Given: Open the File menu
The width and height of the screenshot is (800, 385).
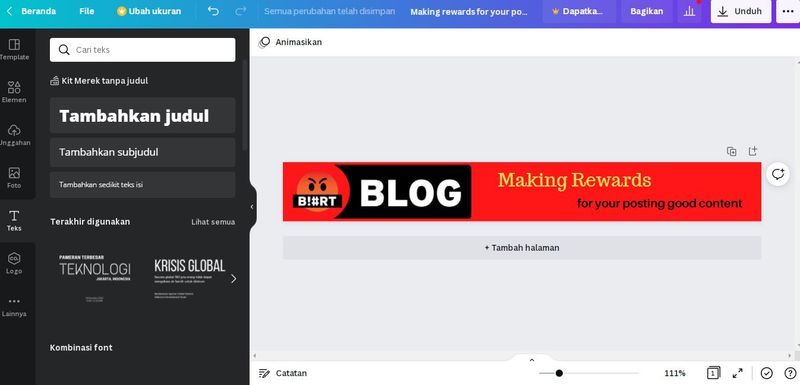Looking at the screenshot, I should [x=87, y=11].
